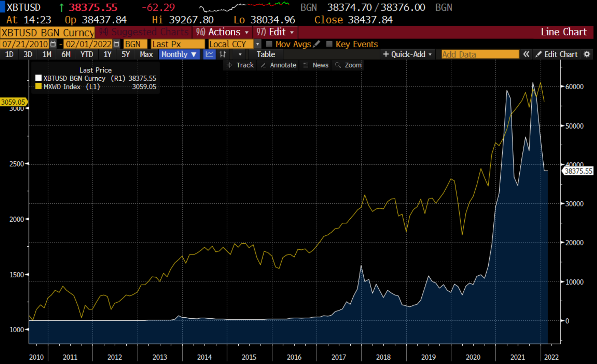597x364 pixels.
Task: Open chart settings gear icon
Action: (587, 54)
